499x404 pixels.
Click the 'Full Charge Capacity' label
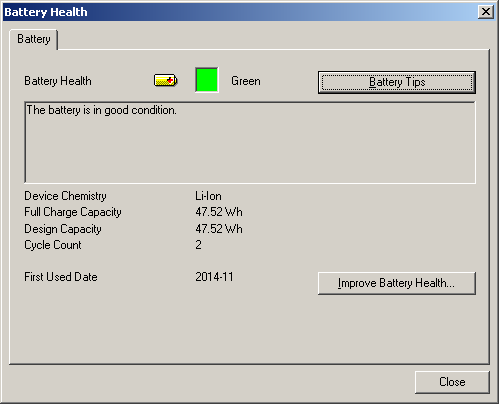pyautogui.click(x=73, y=212)
